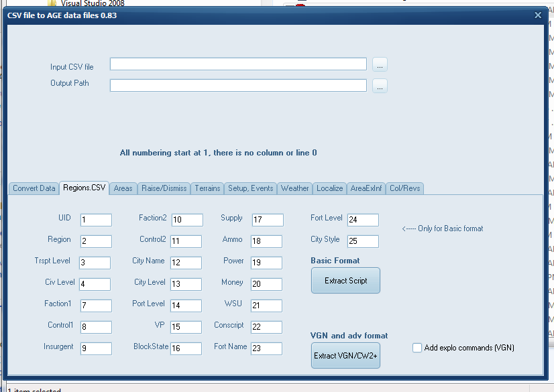Select the Localize tab
Image resolution: width=554 pixels, height=392 pixels.
point(330,188)
